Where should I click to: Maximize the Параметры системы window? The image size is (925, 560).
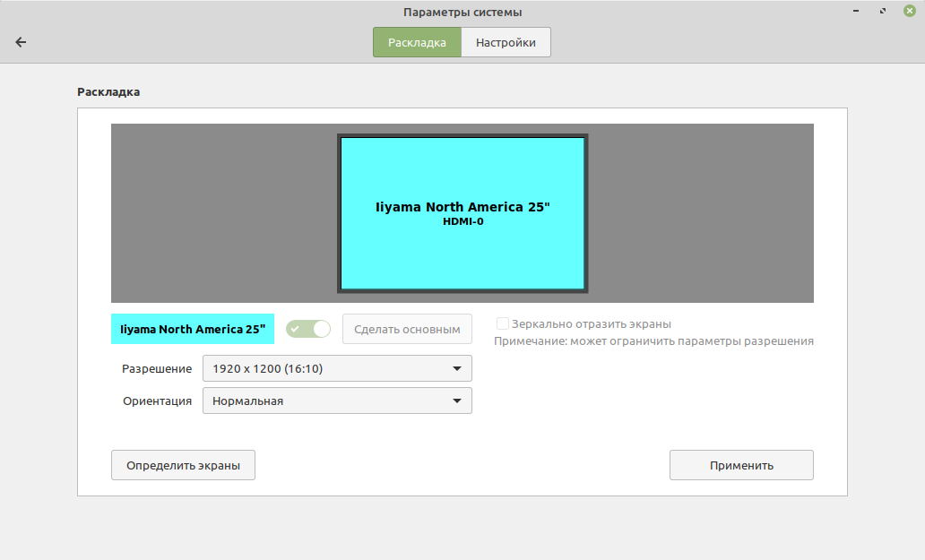[x=883, y=11]
